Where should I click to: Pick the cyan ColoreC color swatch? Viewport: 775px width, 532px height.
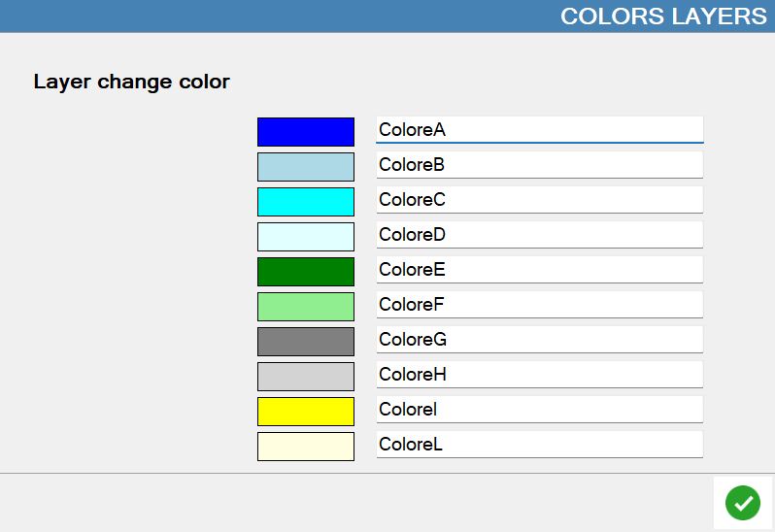306,202
